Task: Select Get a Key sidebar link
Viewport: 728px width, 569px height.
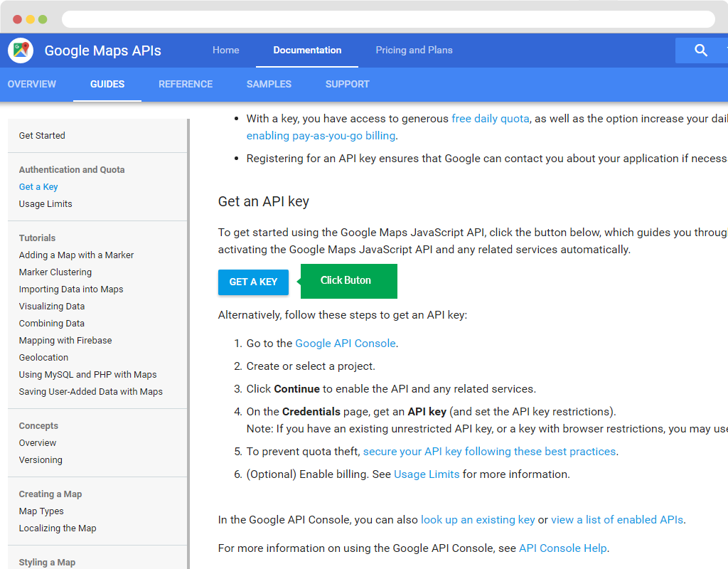Action: [38, 187]
